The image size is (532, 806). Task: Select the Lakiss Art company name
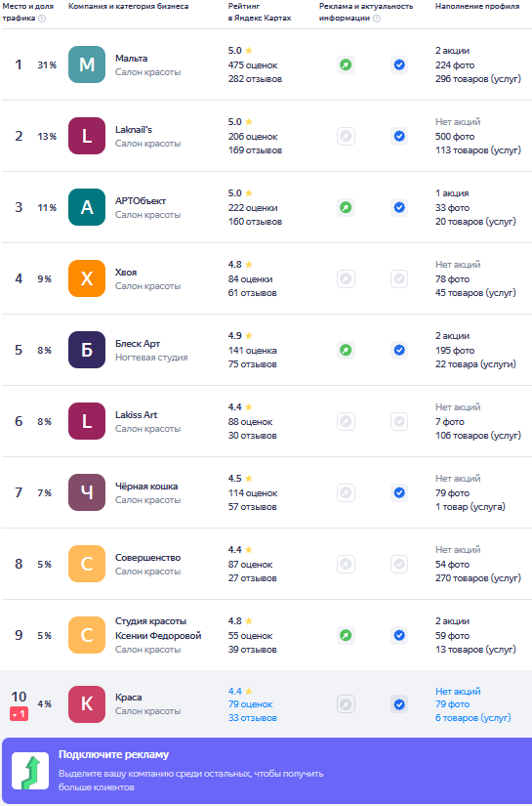[x=136, y=415]
